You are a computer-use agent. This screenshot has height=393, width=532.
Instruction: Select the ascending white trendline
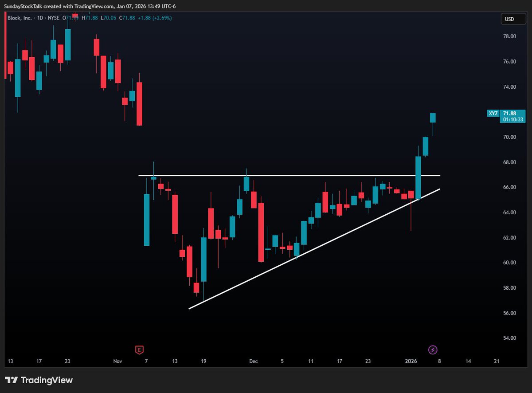click(314, 249)
